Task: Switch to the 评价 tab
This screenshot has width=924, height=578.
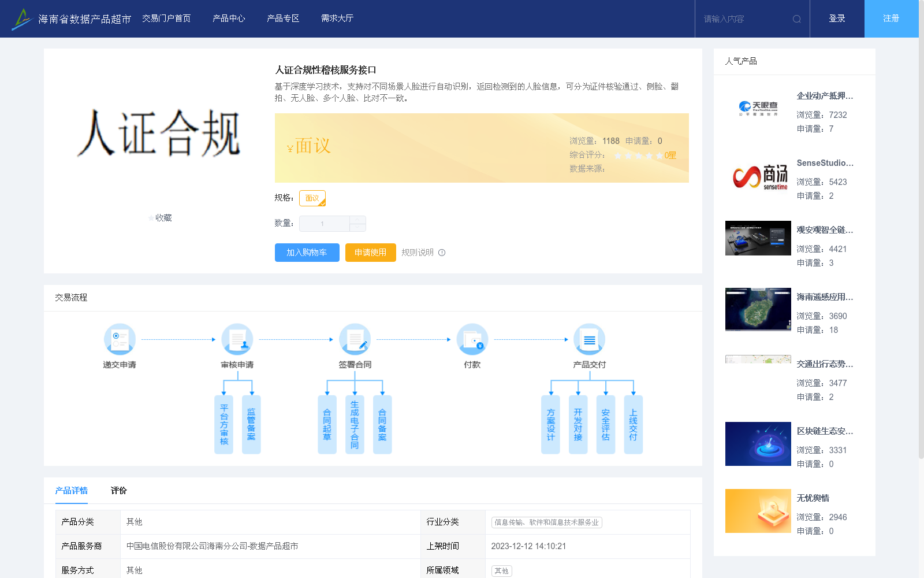Action: pyautogui.click(x=119, y=491)
